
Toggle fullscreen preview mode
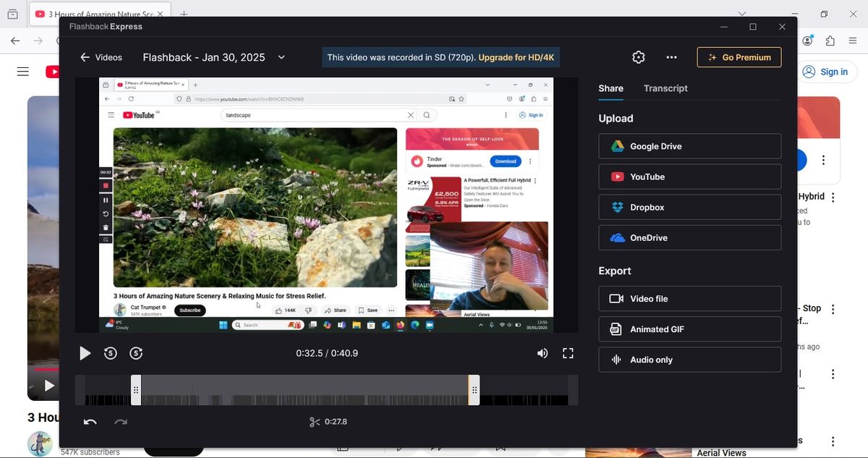tap(568, 353)
